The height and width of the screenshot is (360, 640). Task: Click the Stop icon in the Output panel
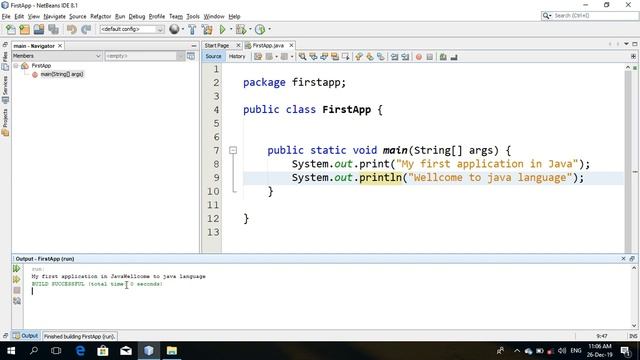click(17, 290)
